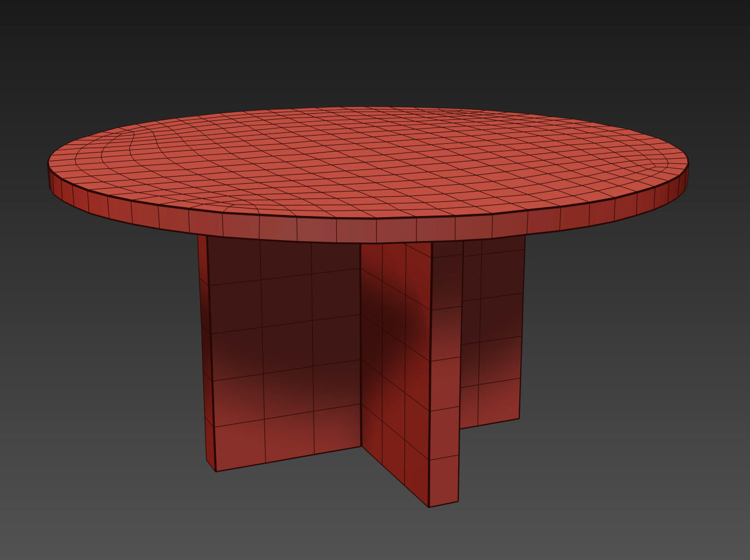Screen dimensions: 750x560
Task: Select the round tabletop top surface
Action: tap(367, 163)
